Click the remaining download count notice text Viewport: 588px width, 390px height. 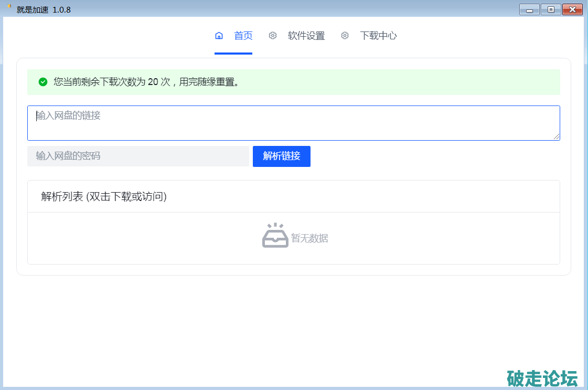point(146,82)
